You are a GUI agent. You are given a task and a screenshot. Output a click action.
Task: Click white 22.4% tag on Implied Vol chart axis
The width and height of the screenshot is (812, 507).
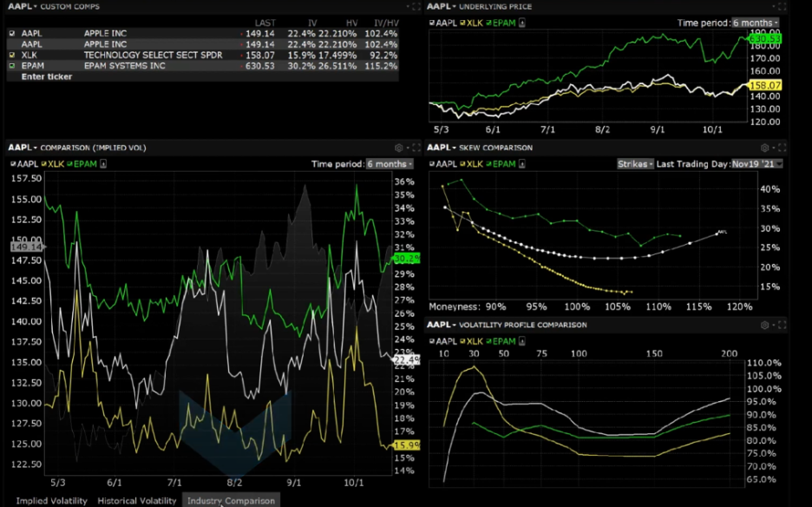coord(407,359)
